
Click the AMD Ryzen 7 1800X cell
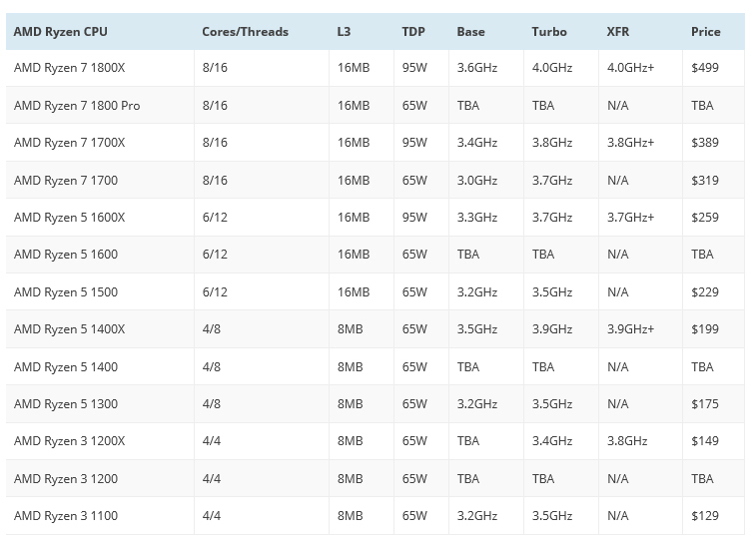(x=70, y=68)
